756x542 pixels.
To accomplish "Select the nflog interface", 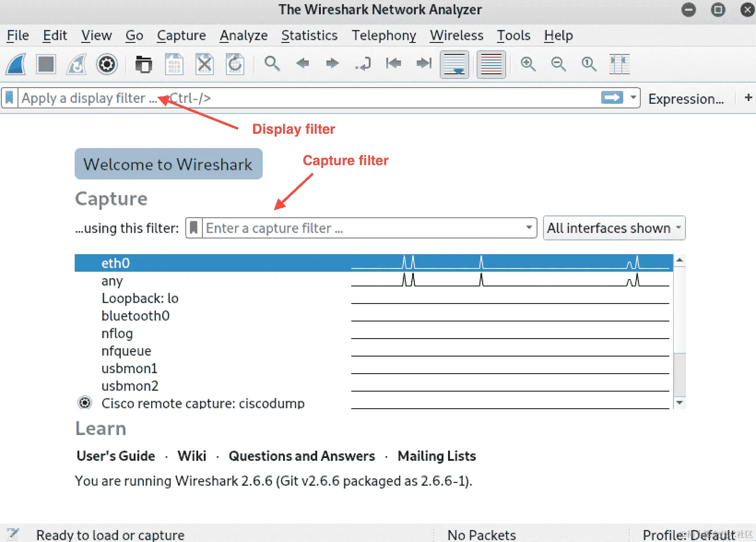I will click(x=373, y=333).
